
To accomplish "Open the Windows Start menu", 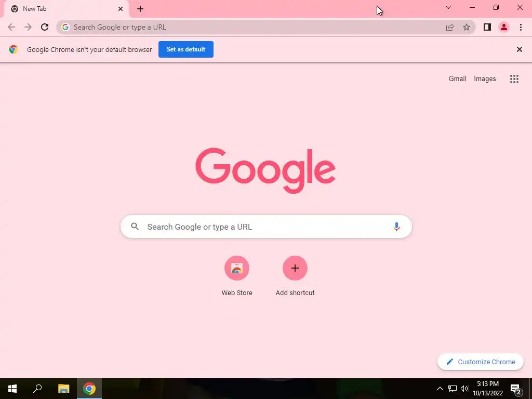I will [12, 389].
